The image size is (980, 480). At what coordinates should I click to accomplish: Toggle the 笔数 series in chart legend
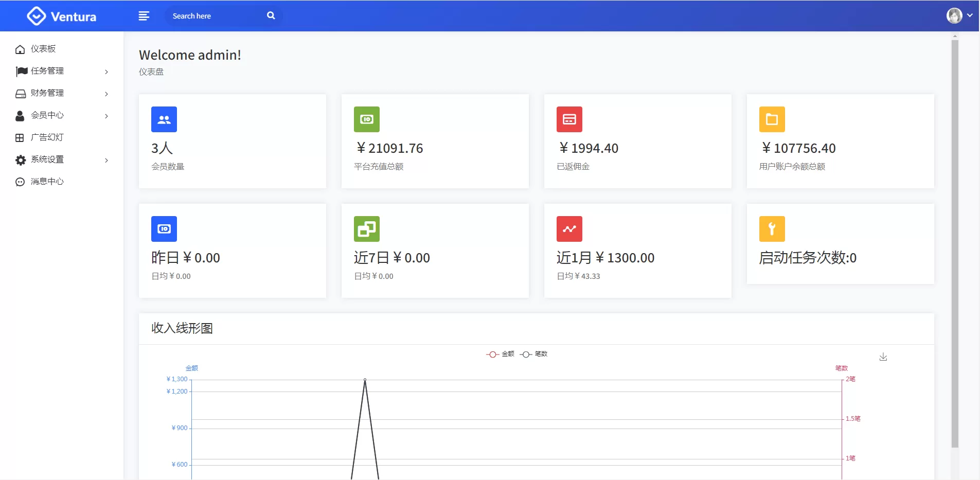coord(534,354)
